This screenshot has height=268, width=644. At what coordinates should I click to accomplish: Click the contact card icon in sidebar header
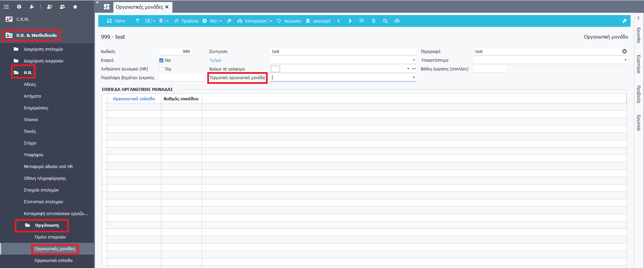point(50,7)
